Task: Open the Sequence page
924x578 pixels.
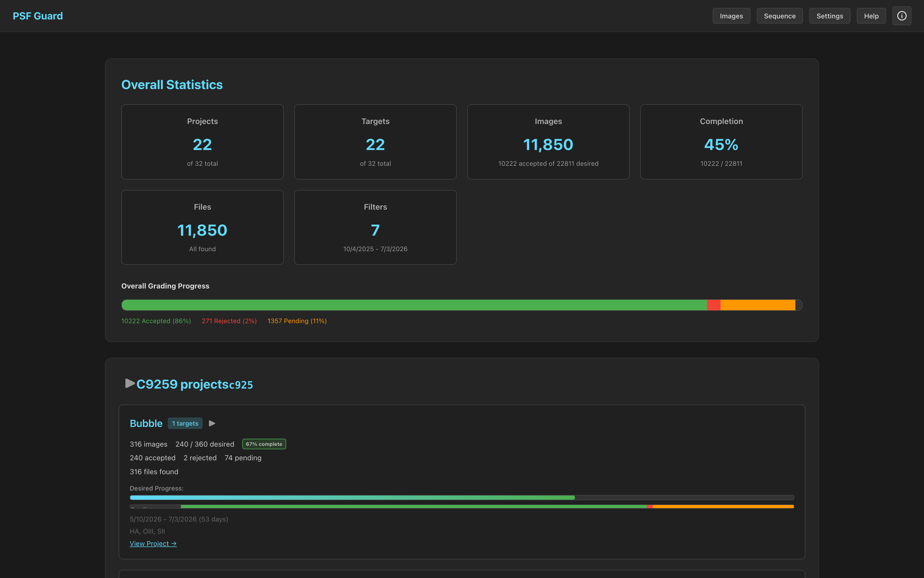Action: (x=780, y=16)
